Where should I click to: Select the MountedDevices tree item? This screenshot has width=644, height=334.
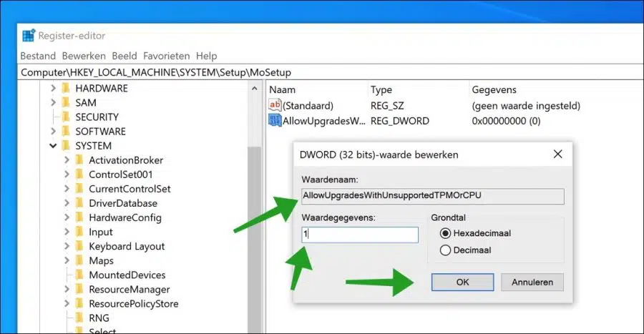[x=127, y=275]
